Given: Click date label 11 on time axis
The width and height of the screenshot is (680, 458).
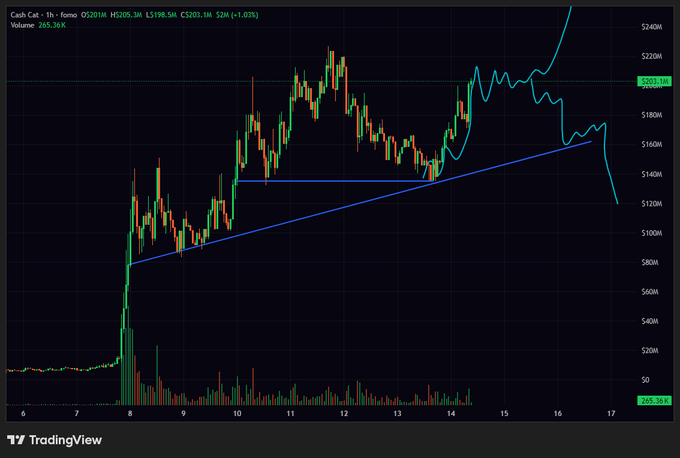Looking at the screenshot, I should coord(291,413).
